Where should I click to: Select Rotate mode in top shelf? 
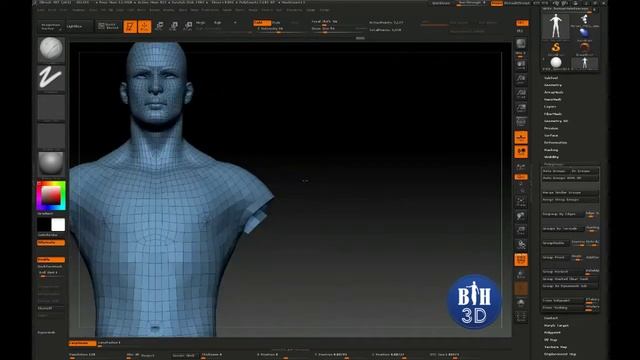coord(188,26)
